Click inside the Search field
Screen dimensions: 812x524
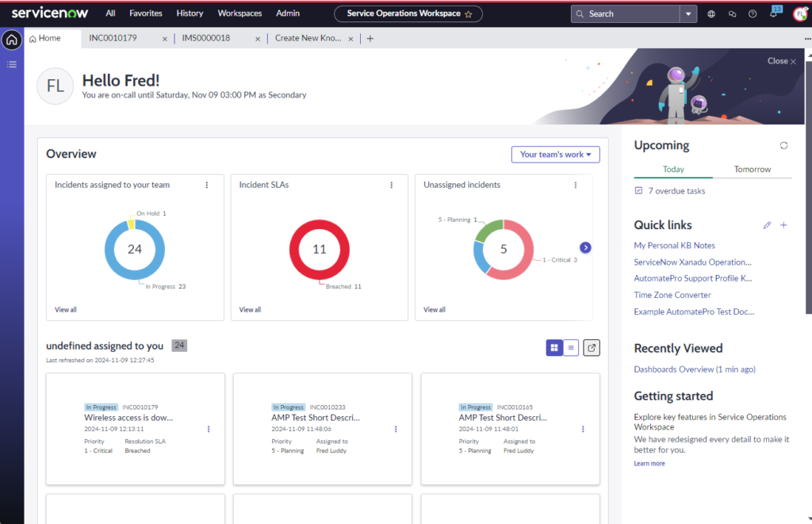click(x=626, y=13)
